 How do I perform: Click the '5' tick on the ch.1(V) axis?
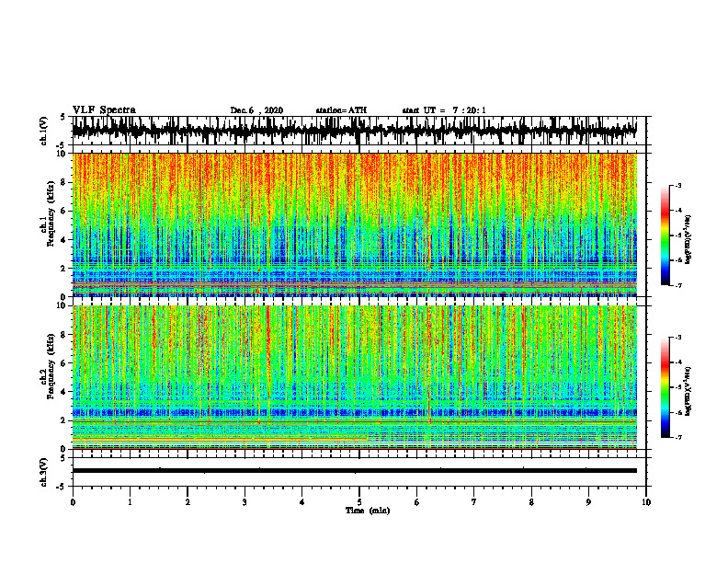[x=62, y=117]
